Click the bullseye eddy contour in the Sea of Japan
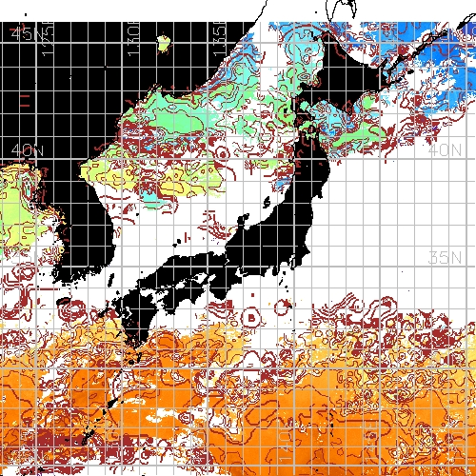476x476 pixels. 222,154
